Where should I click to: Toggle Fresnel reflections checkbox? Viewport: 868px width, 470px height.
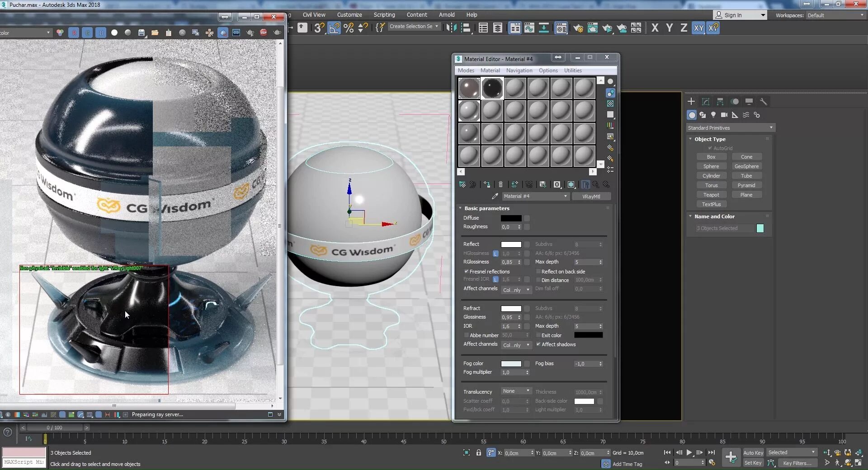tap(466, 272)
